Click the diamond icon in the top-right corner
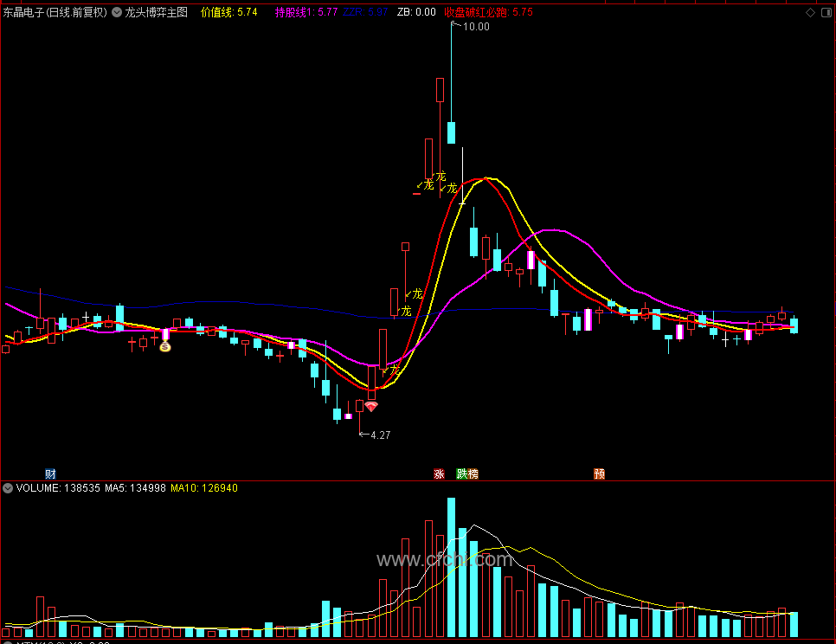Screen dimensions: 836x644 coord(810,12)
